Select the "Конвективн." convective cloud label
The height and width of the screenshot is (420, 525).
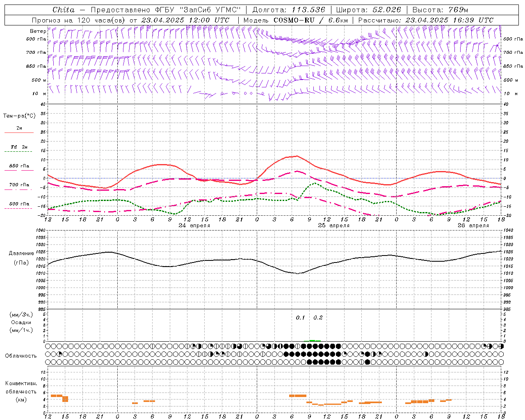coord(21,383)
